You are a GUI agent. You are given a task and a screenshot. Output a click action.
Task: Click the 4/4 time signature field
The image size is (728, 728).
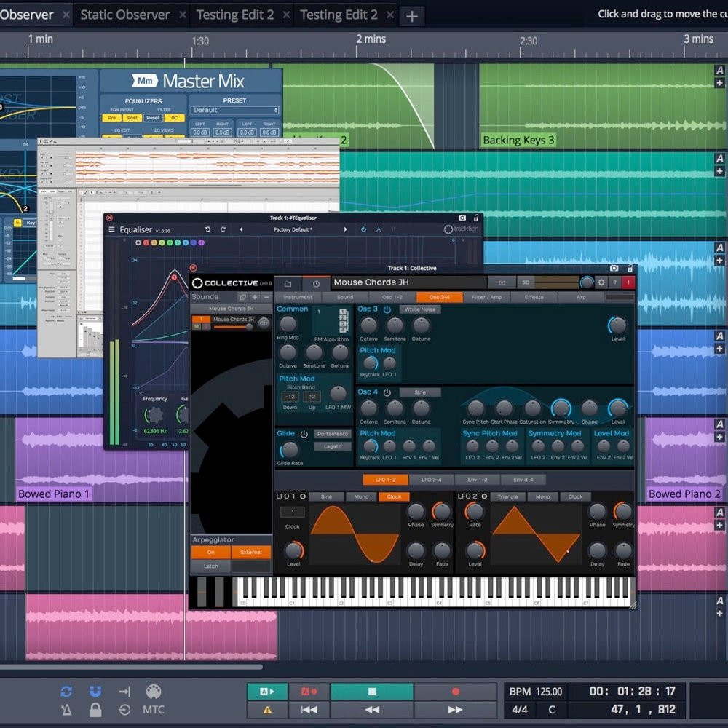pos(519,709)
